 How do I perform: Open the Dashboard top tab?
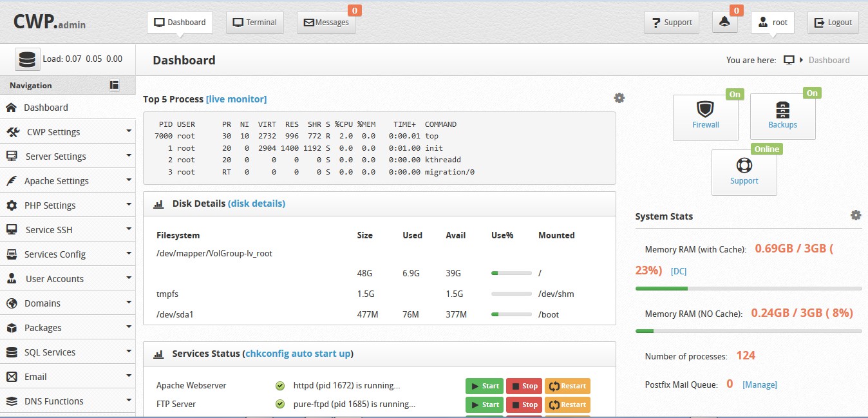tap(180, 22)
